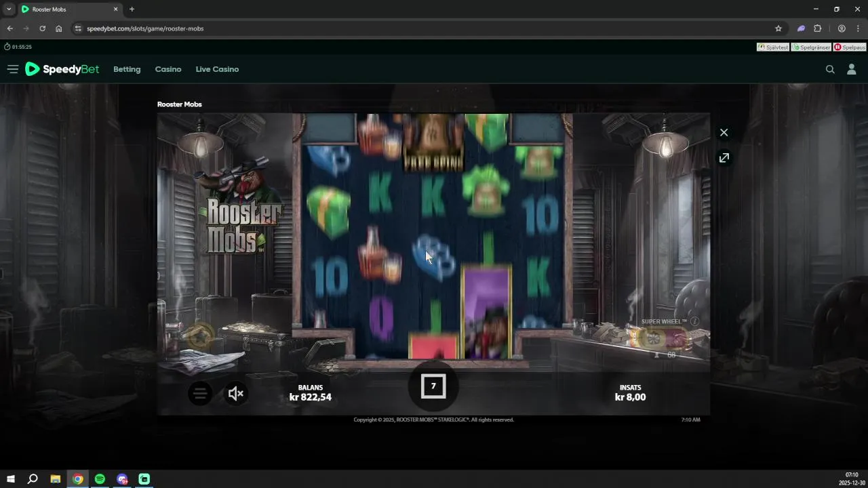The height and width of the screenshot is (488, 868).
Task: Open the taskbar clock and date
Action: coord(852,479)
